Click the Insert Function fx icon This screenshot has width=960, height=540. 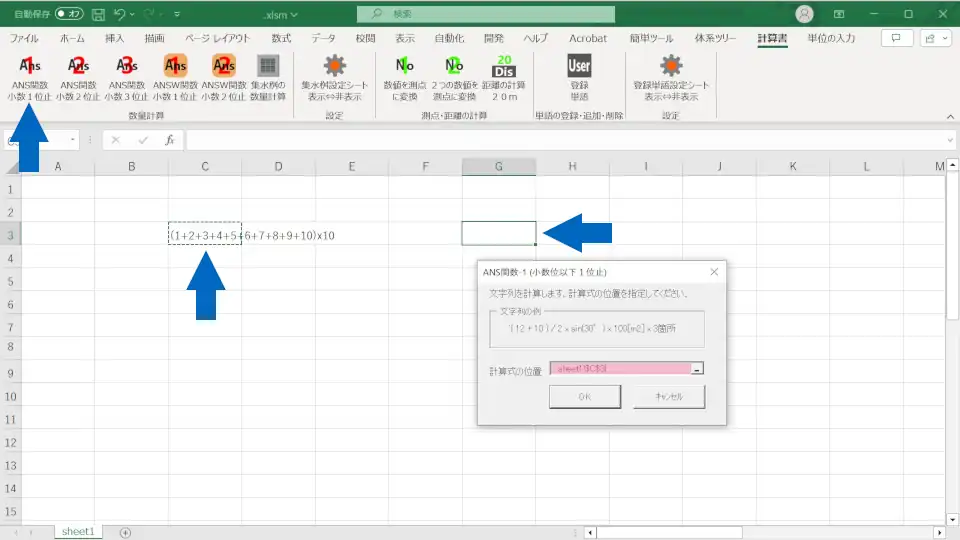pyautogui.click(x=170, y=140)
